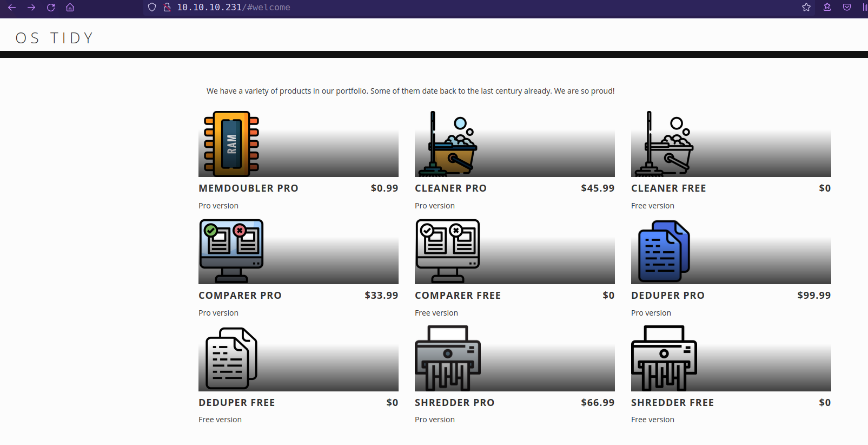This screenshot has width=868, height=445.
Task: Click the OS TIDY site title
Action: coord(55,38)
